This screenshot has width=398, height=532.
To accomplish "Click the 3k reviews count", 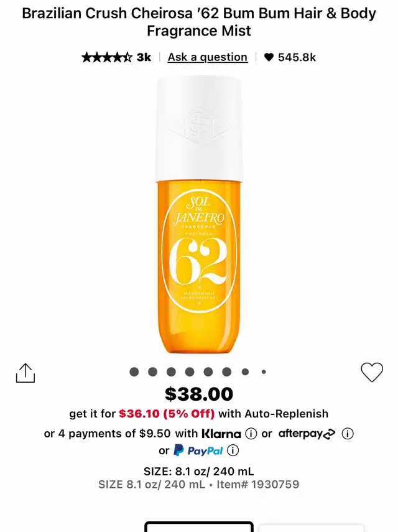I will (144, 57).
